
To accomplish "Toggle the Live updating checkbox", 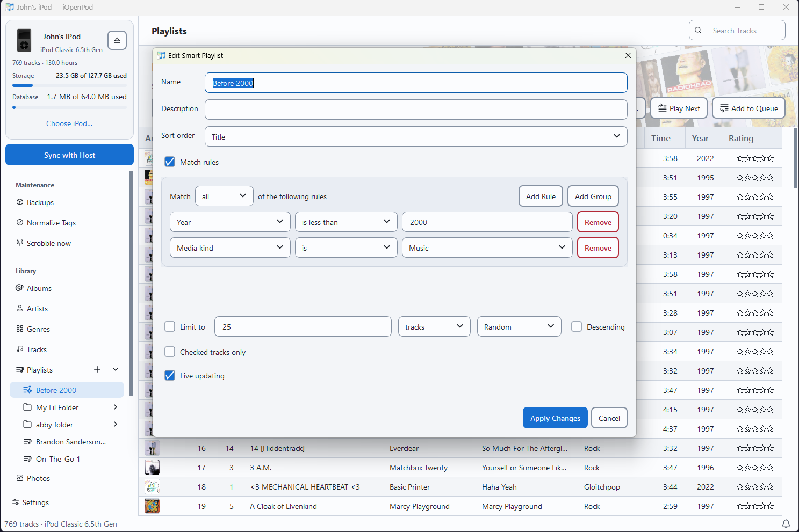I will [x=170, y=376].
